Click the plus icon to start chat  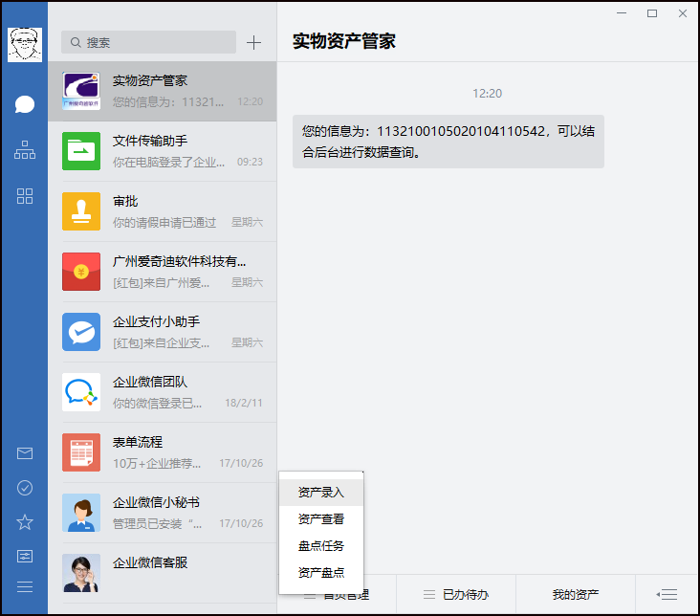point(253,42)
